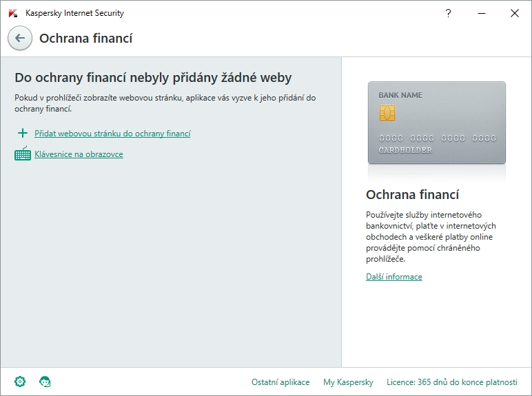Click 'Kaspersky Internet Security' window title
This screenshot has height=396, width=532.
(74, 13)
